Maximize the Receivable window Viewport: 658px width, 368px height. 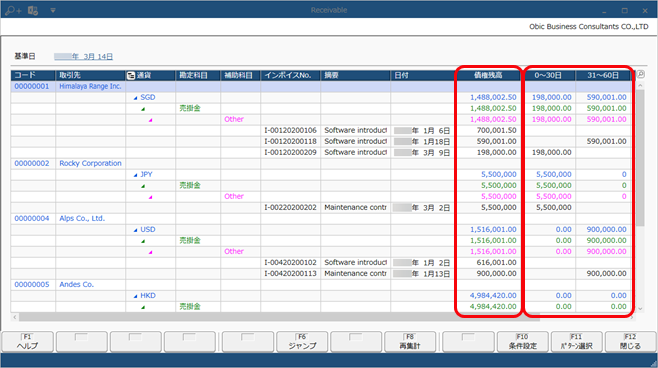tap(624, 10)
